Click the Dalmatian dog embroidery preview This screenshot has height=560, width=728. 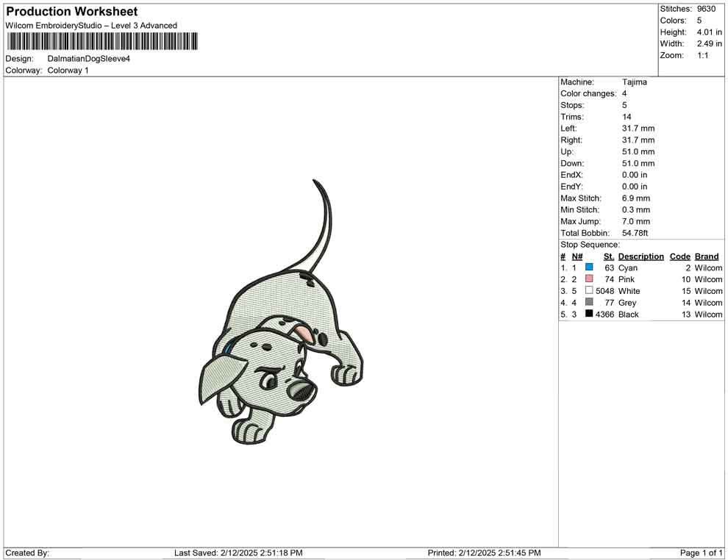click(282, 312)
